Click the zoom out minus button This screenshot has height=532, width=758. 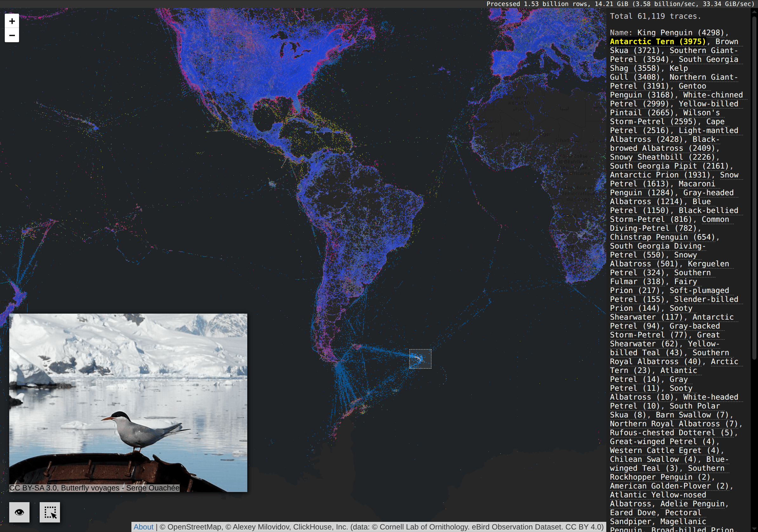click(12, 35)
